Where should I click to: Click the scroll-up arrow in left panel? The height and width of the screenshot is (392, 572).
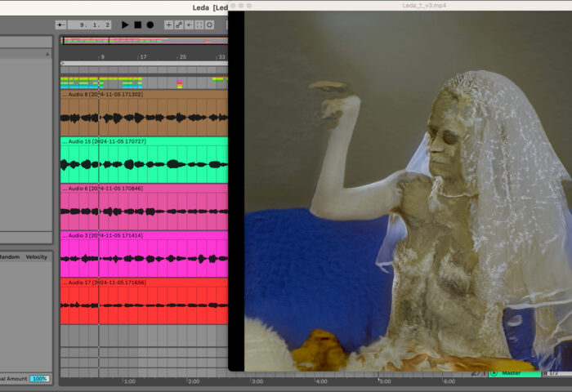pyautogui.click(x=47, y=55)
